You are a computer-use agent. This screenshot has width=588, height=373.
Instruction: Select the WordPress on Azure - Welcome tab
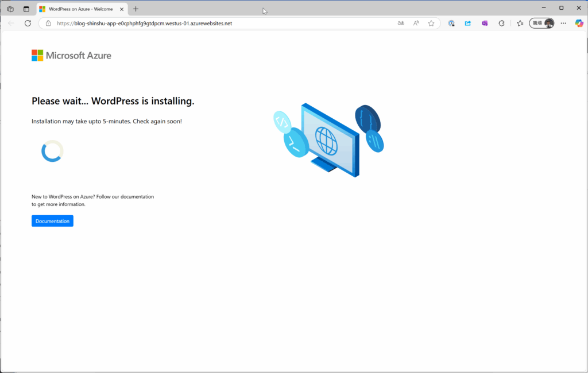(82, 9)
